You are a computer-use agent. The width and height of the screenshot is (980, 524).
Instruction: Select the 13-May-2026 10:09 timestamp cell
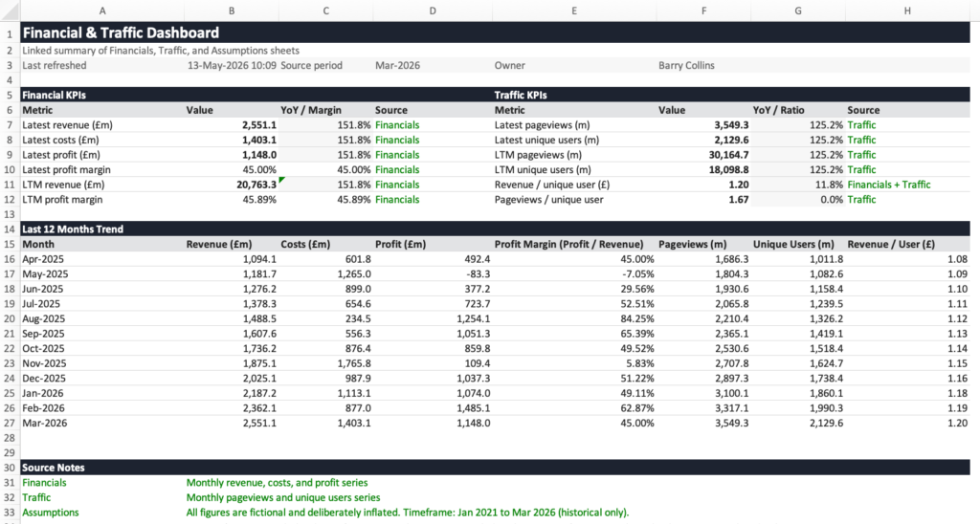(x=232, y=66)
